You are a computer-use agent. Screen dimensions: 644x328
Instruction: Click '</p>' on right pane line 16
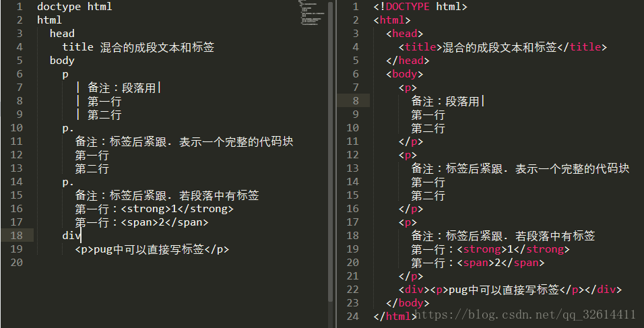tap(411, 209)
